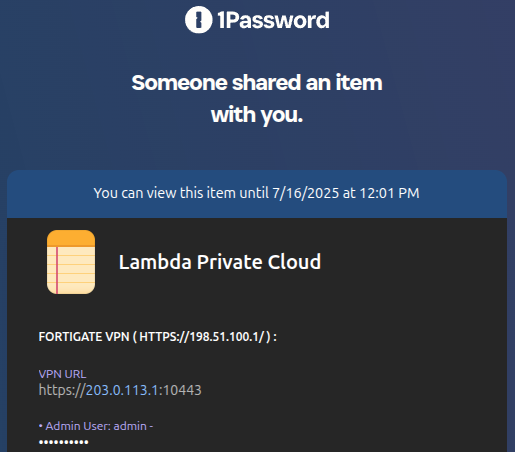Screen dimensions: 515x452
Task: Select the Lambda Private Cloud item title
Action: (x=220, y=262)
